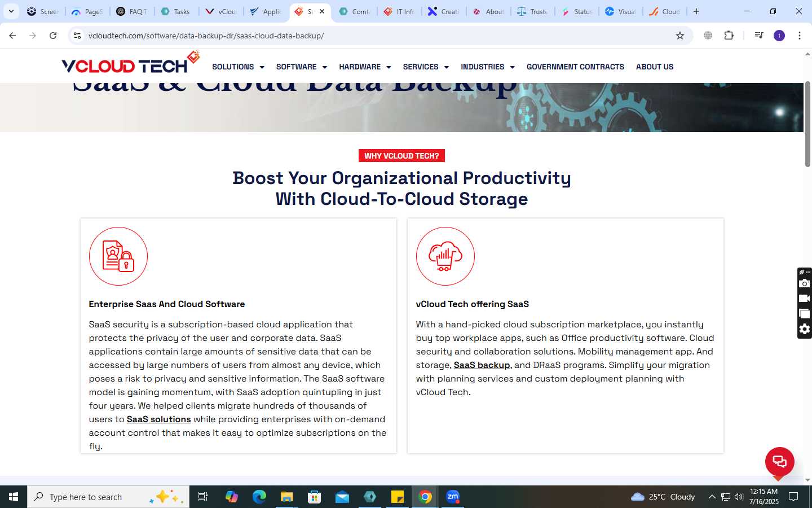The image size is (812, 508).
Task: Close the current SaaS tab
Action: click(322, 11)
